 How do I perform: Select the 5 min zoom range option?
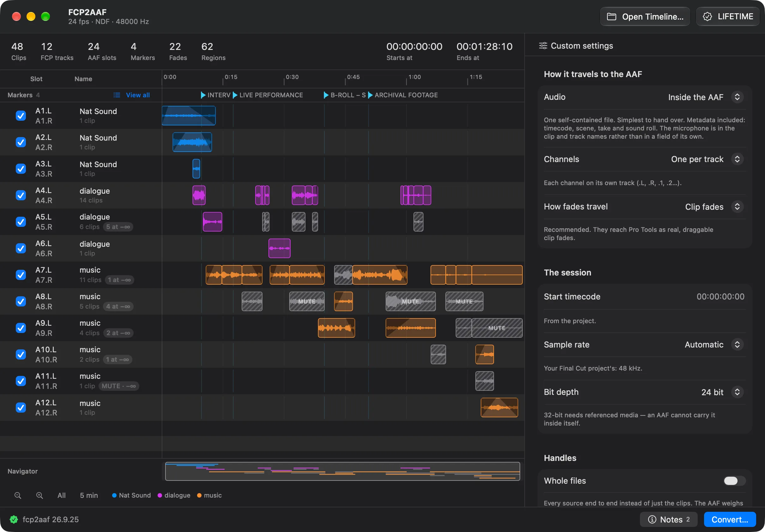(x=89, y=495)
